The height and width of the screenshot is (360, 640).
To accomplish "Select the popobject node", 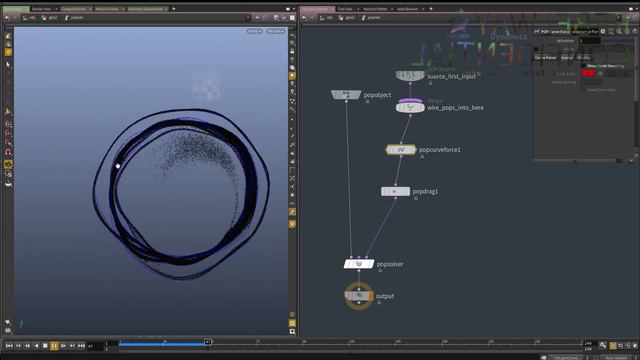I will click(346, 95).
